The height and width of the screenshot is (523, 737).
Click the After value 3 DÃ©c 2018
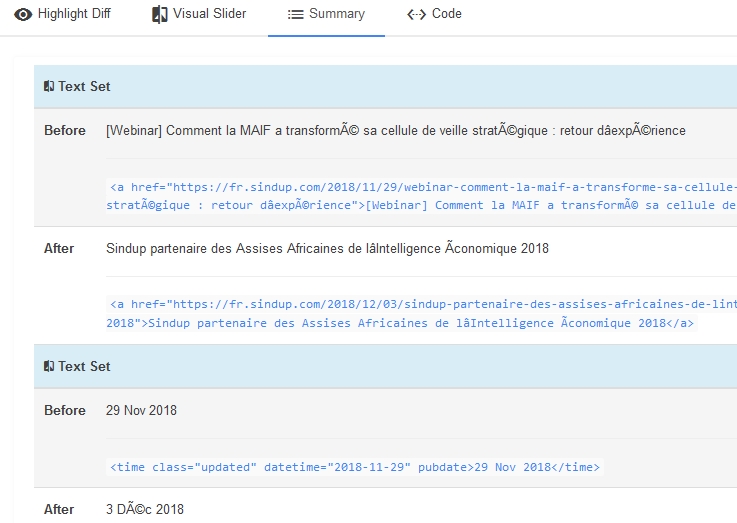tap(145, 509)
